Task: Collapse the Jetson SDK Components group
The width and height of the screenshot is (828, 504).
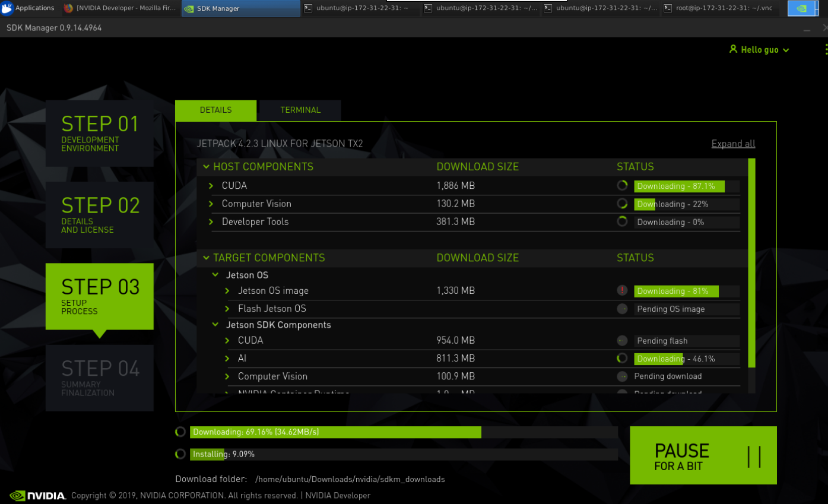Action: tap(216, 325)
